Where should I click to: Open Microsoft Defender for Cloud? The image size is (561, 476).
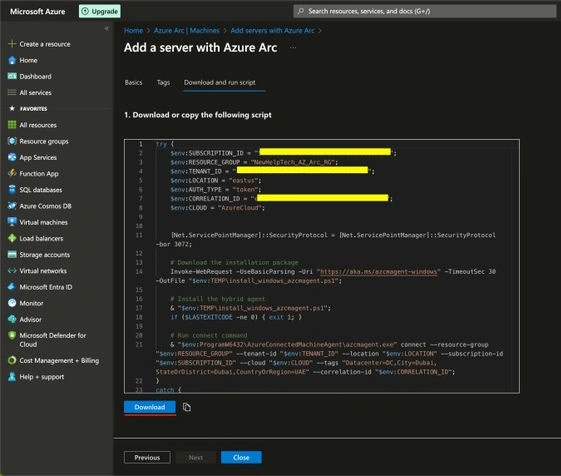47,340
